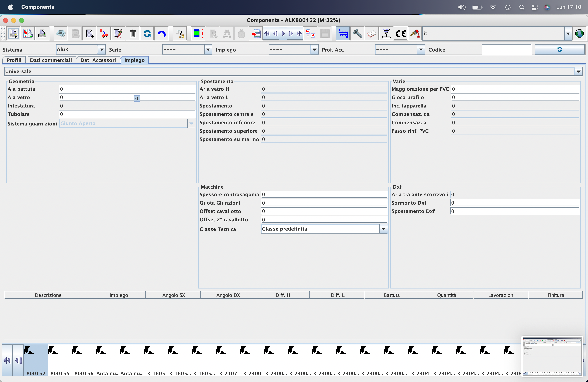This screenshot has width=588, height=382.
Task: Click the CE marking icon
Action: [x=400, y=34]
